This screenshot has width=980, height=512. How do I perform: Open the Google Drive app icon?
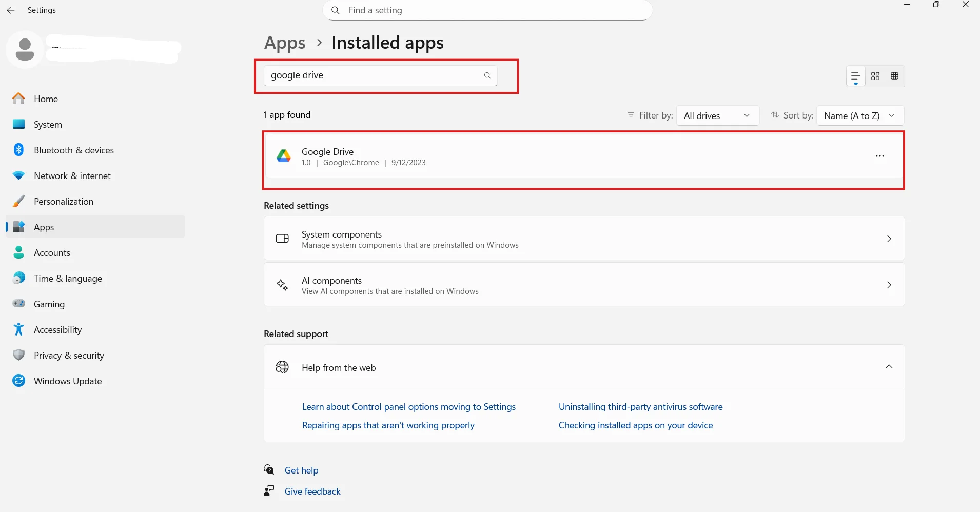coord(283,155)
